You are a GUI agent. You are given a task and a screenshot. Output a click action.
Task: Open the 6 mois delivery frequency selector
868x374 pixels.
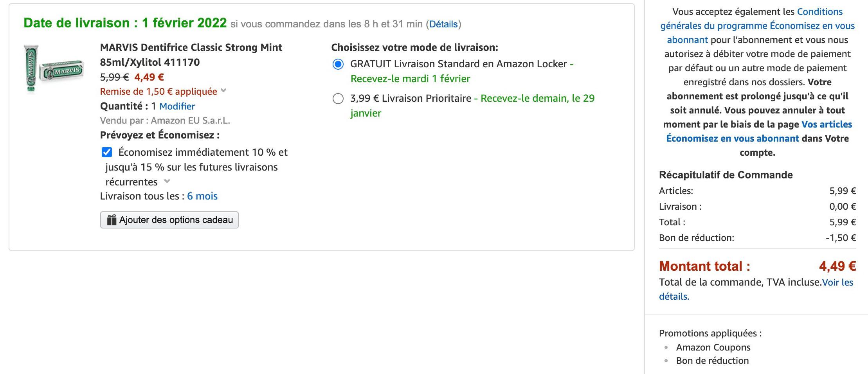coord(202,196)
